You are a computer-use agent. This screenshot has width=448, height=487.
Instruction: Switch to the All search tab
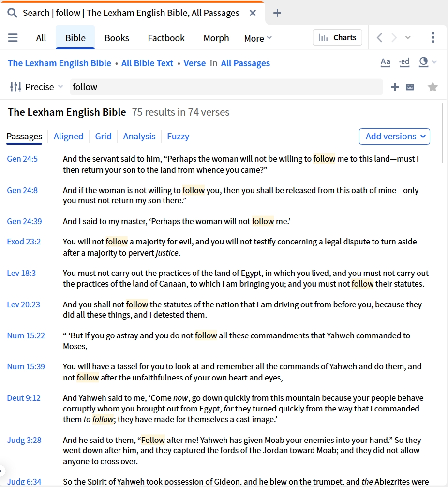click(x=41, y=38)
